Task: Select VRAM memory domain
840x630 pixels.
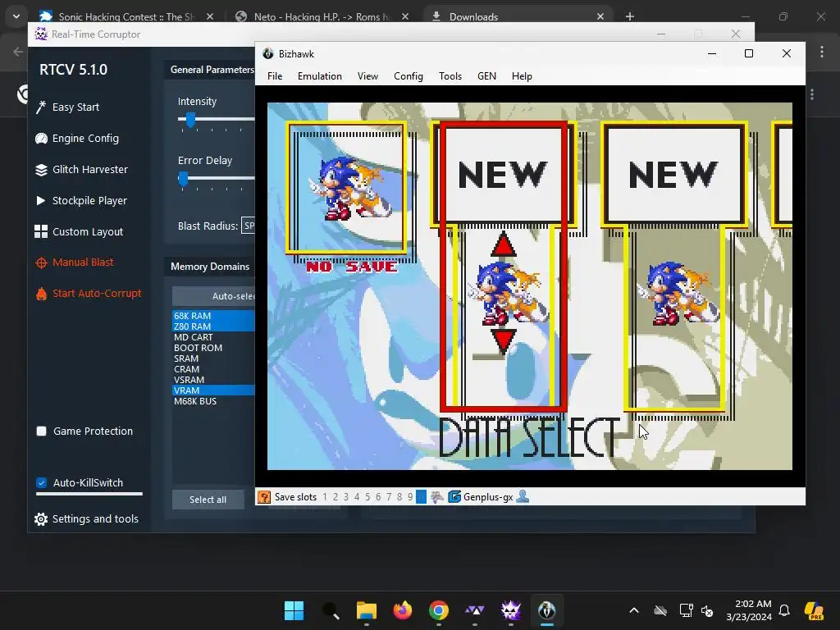Action: (x=213, y=390)
